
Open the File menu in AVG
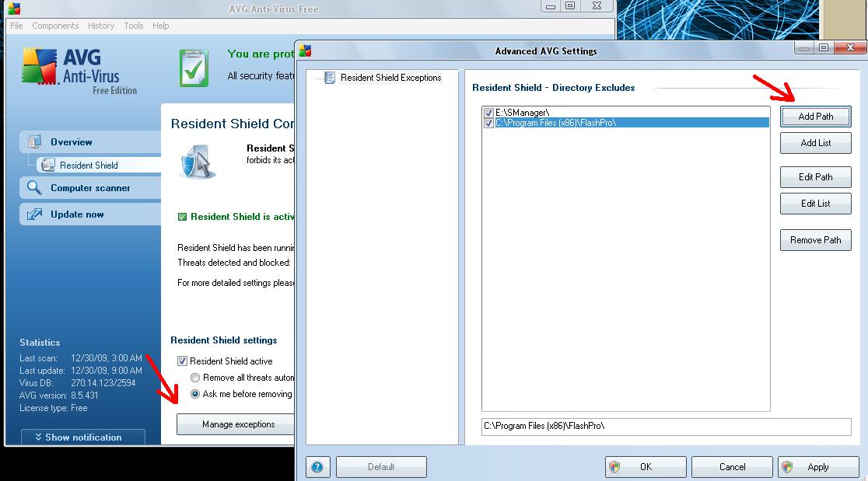tap(16, 26)
